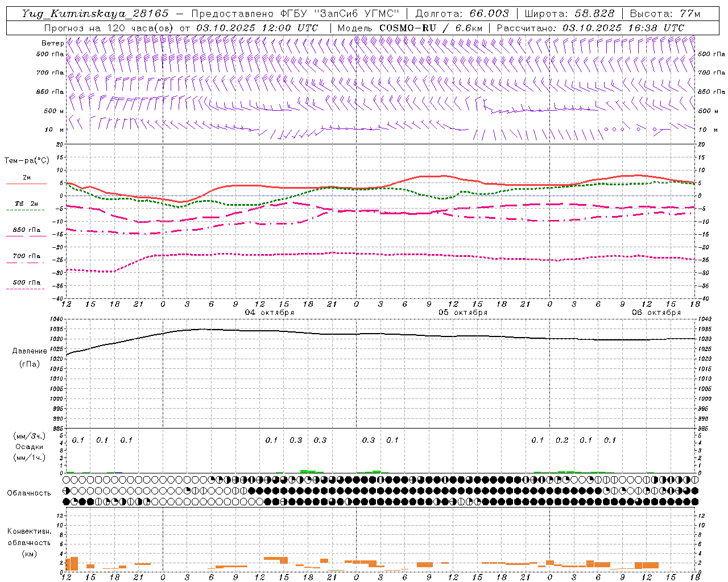Click the solid red 2м legend line

coord(26,184)
